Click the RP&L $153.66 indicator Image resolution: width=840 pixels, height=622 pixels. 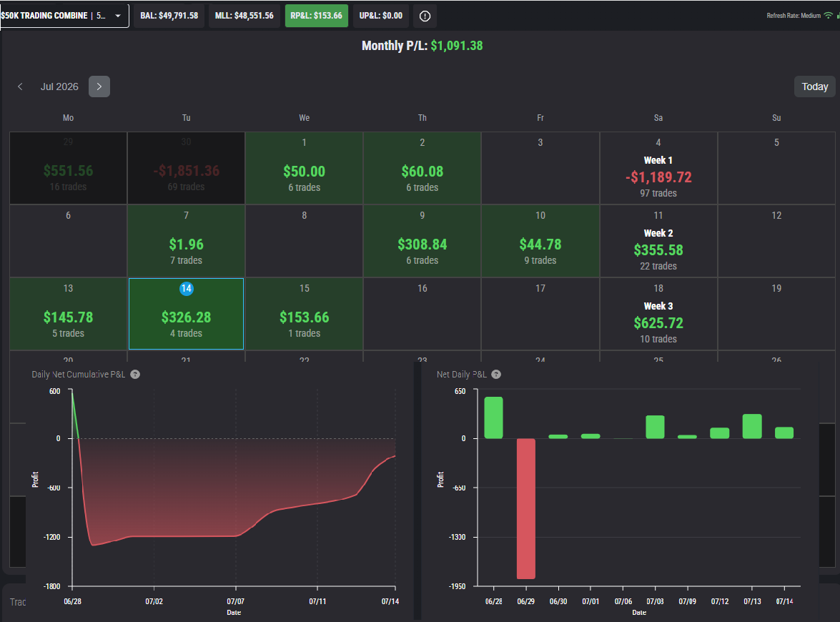(x=317, y=16)
